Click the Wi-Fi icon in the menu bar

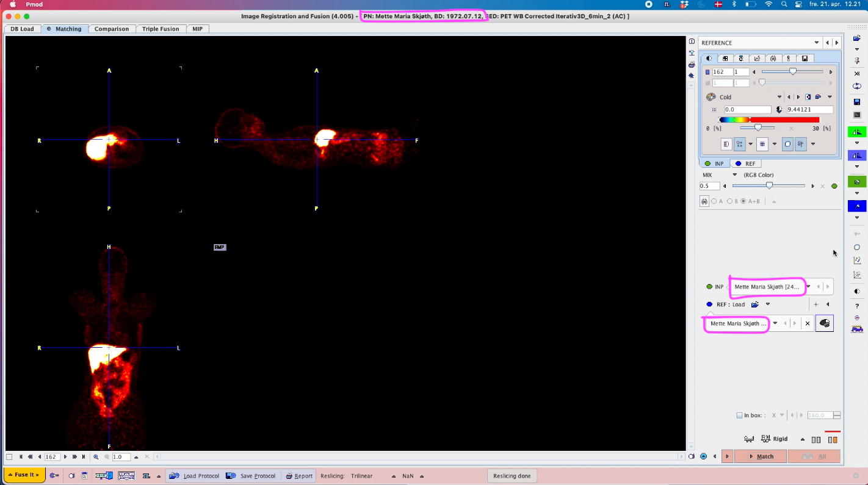pos(768,4)
